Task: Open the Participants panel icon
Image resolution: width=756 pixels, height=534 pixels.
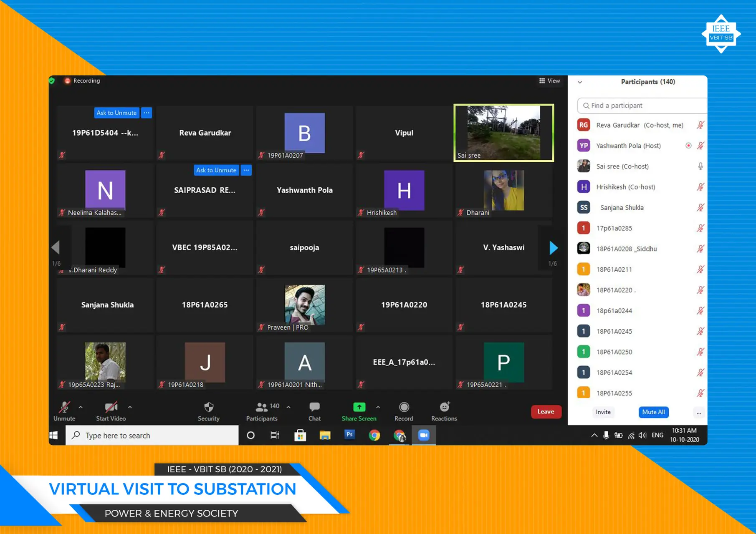Action: coord(262,407)
